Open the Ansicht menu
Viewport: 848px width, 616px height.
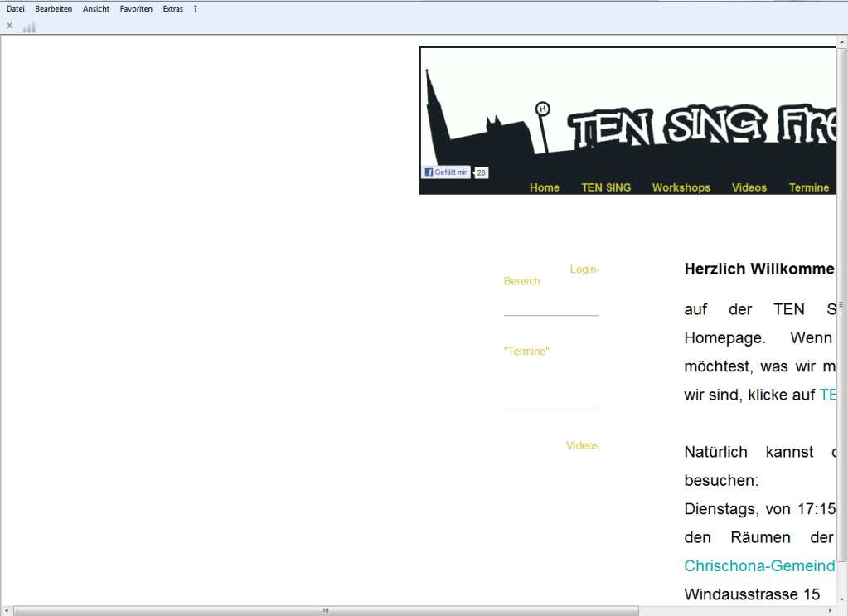coord(96,8)
